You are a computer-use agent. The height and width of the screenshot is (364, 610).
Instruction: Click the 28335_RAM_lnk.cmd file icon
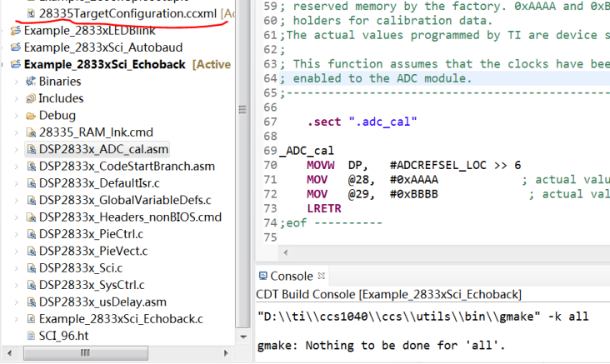coord(31,132)
